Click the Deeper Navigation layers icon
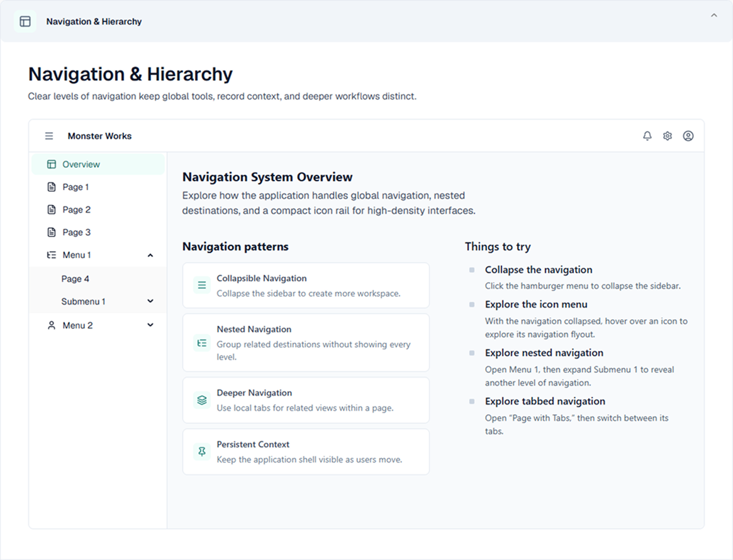 (x=202, y=401)
